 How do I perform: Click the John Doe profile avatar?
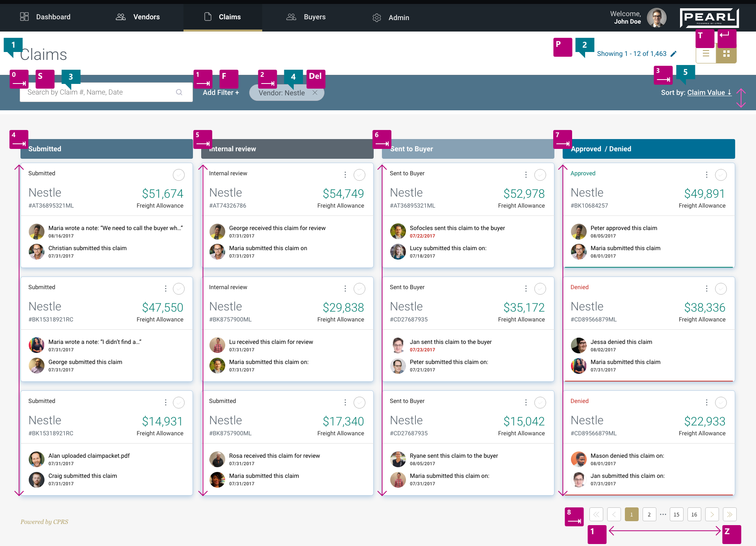click(656, 18)
